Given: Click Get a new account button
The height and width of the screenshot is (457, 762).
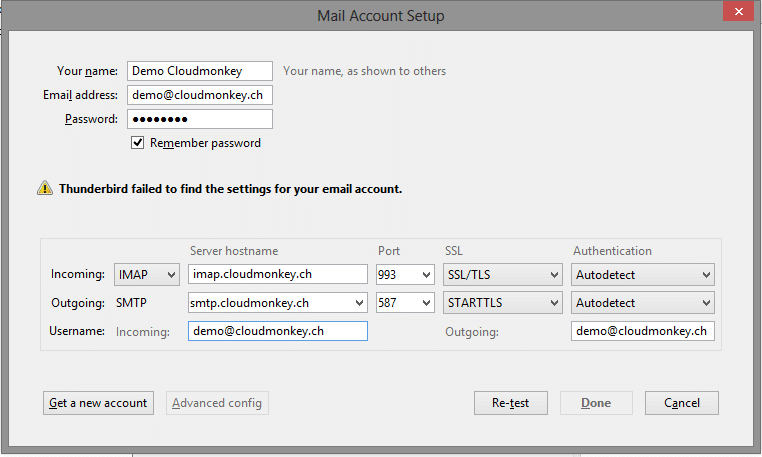Looking at the screenshot, I should [x=98, y=403].
